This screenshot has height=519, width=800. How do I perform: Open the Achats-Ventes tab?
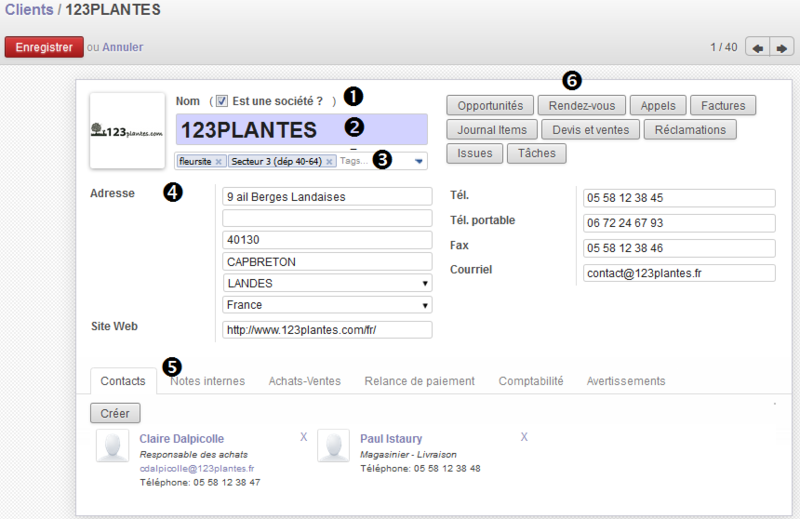coord(305,381)
